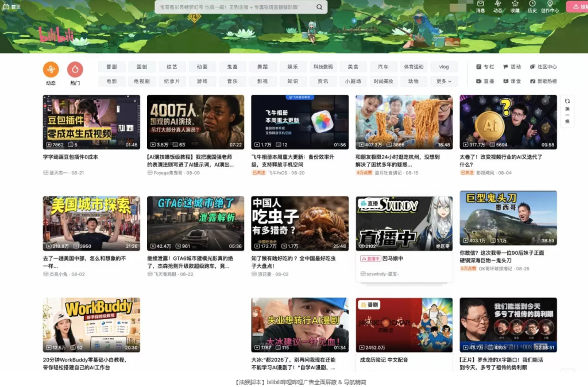Image resolution: width=588 pixels, height=387 pixels.
Task: Select the 游戏 category
Action: tap(202, 81)
